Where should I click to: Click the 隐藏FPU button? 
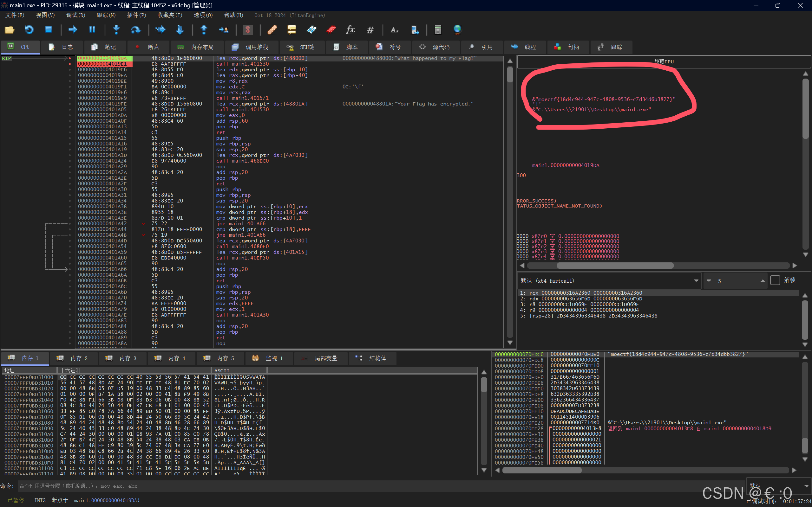point(664,62)
